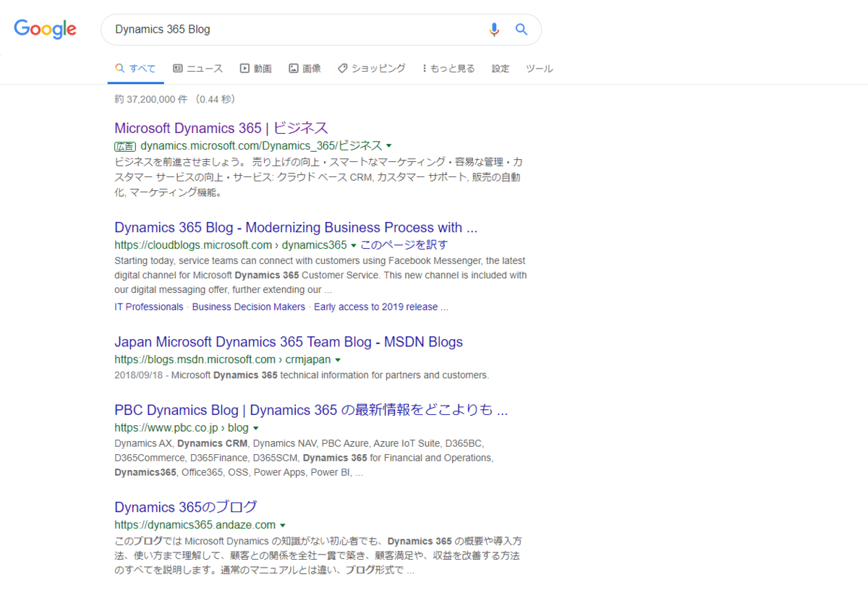868x590 pixels.
Task: Open the Business Decision Makers sitelink
Action: [249, 307]
